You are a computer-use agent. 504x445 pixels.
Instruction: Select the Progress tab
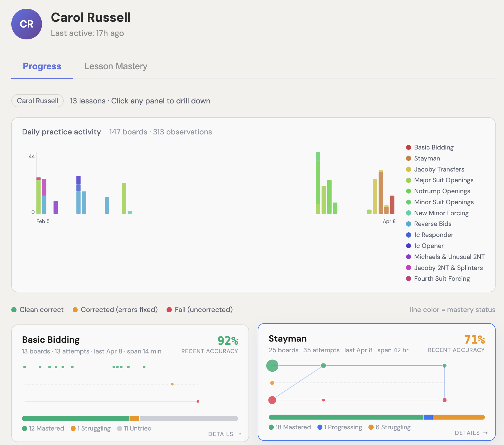click(42, 66)
